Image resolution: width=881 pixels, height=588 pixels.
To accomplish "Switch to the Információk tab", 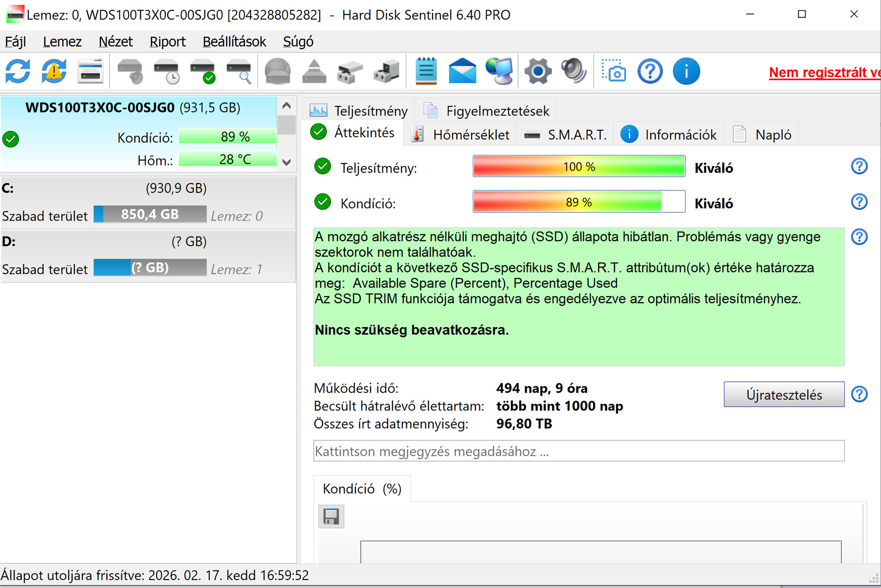I will [668, 135].
